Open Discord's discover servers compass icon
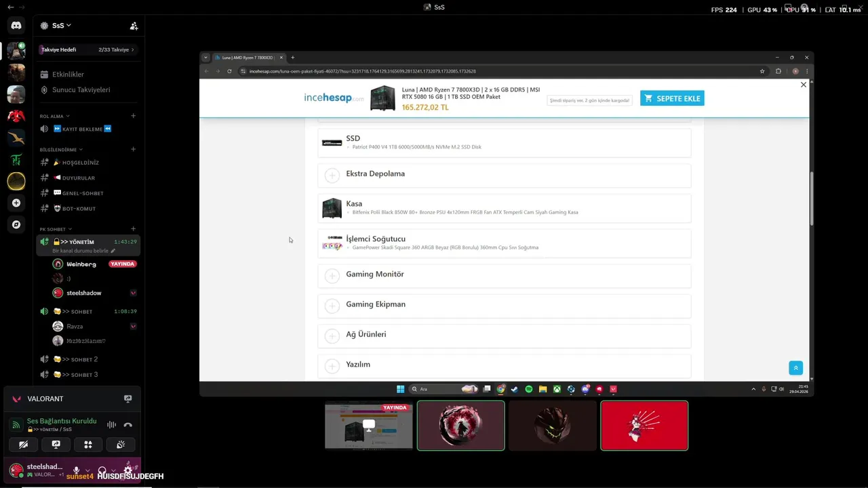 (x=16, y=224)
